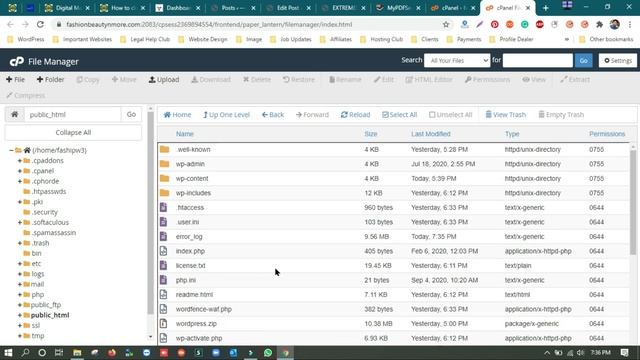Click Go beside the path field

pos(131,114)
